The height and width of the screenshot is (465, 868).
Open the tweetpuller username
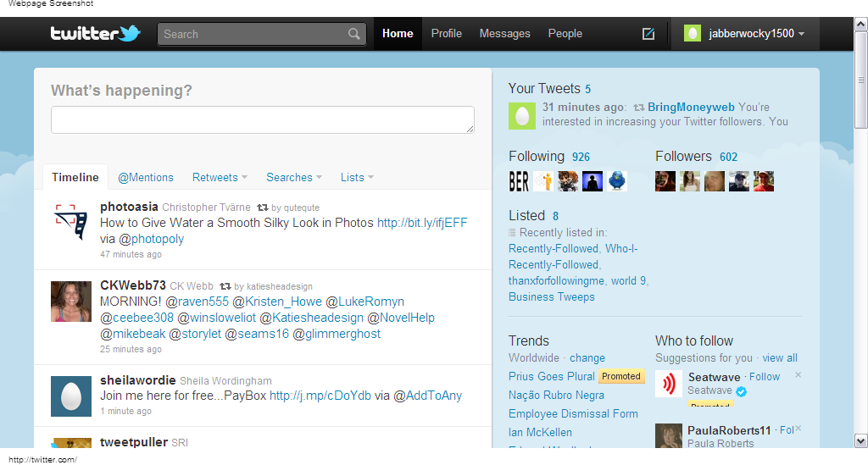[133, 442]
